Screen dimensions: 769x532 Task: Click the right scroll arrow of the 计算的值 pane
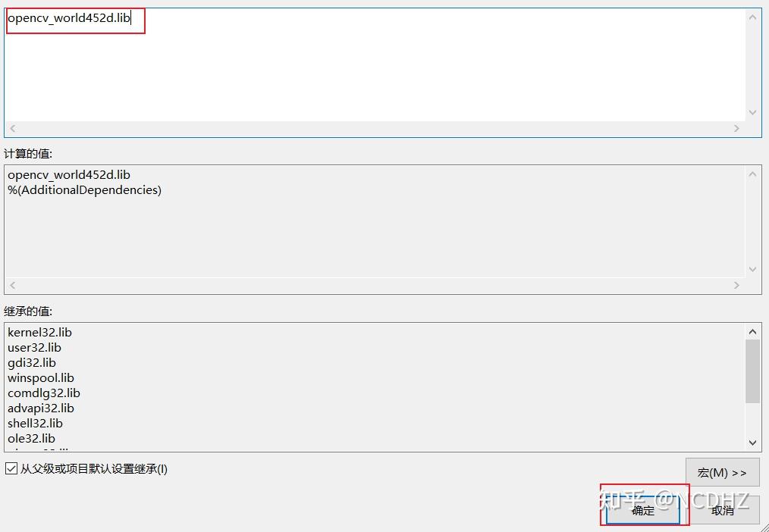(x=736, y=285)
